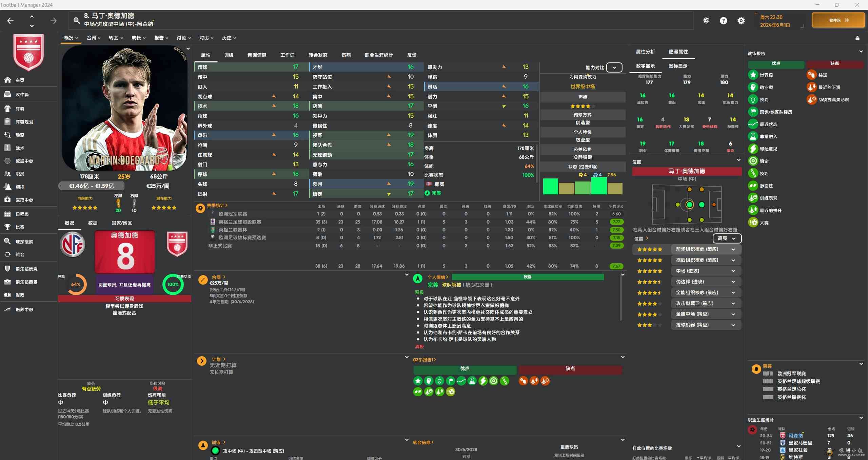Expand the 前场组织核心 role dropdown
The height and width of the screenshot is (460, 868).
pyautogui.click(x=733, y=249)
